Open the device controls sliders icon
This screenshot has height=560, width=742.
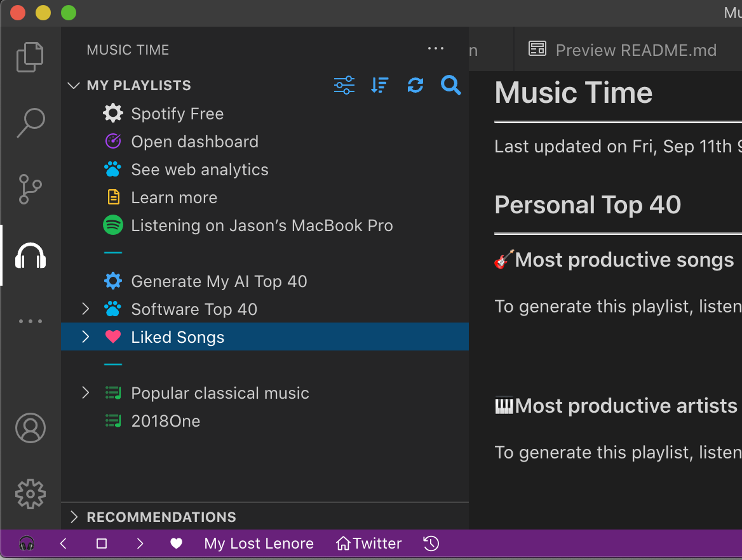click(344, 85)
